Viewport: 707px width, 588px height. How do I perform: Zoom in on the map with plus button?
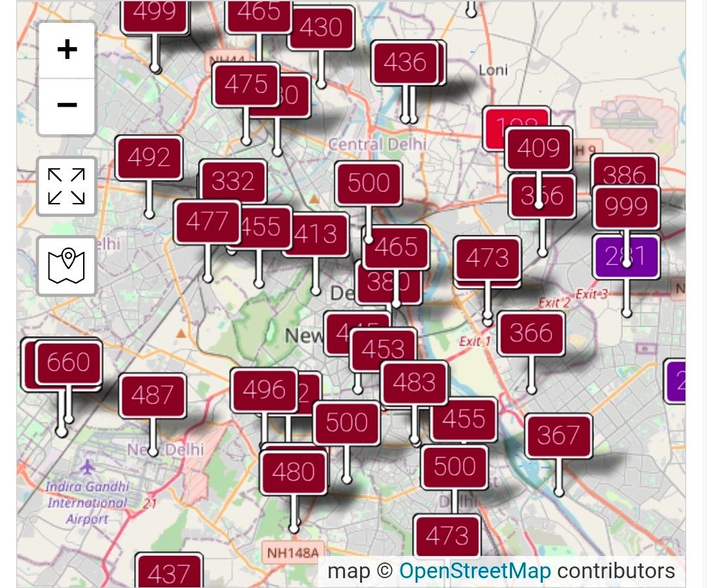tap(67, 50)
